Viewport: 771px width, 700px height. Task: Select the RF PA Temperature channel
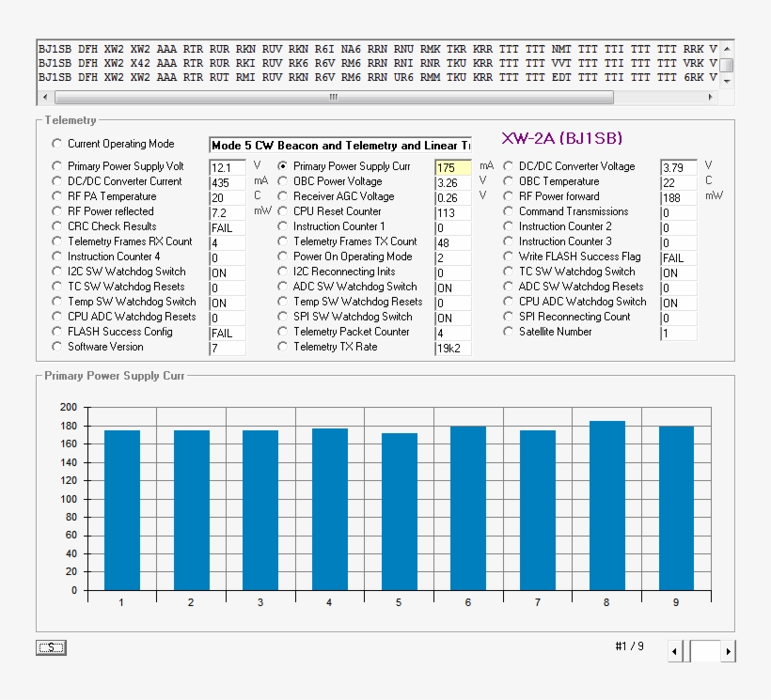pyautogui.click(x=56, y=196)
